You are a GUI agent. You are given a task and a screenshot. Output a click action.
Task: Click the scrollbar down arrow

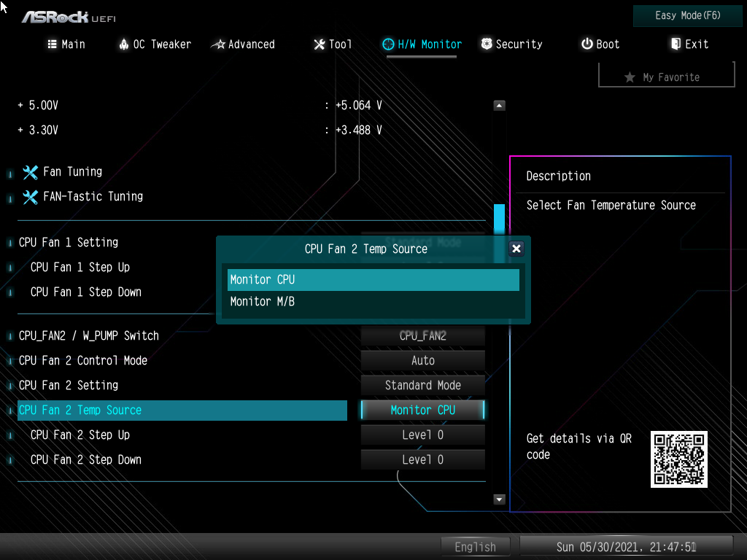coord(500,499)
